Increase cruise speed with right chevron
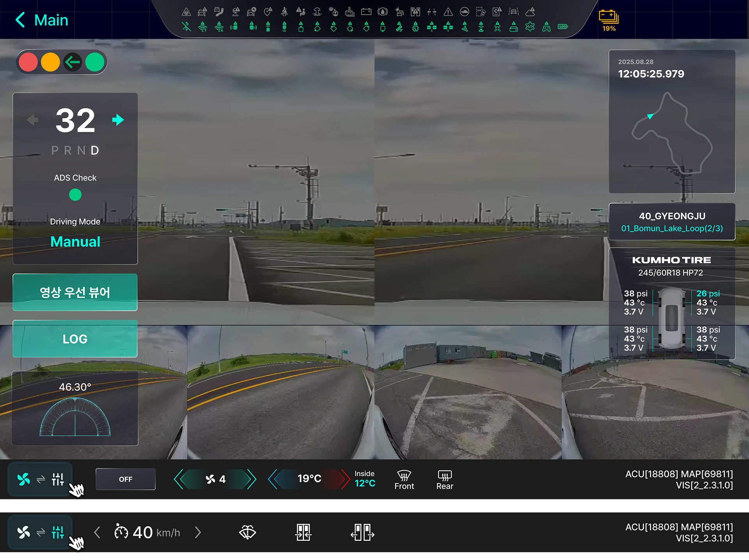This screenshot has width=749, height=560. [x=198, y=532]
